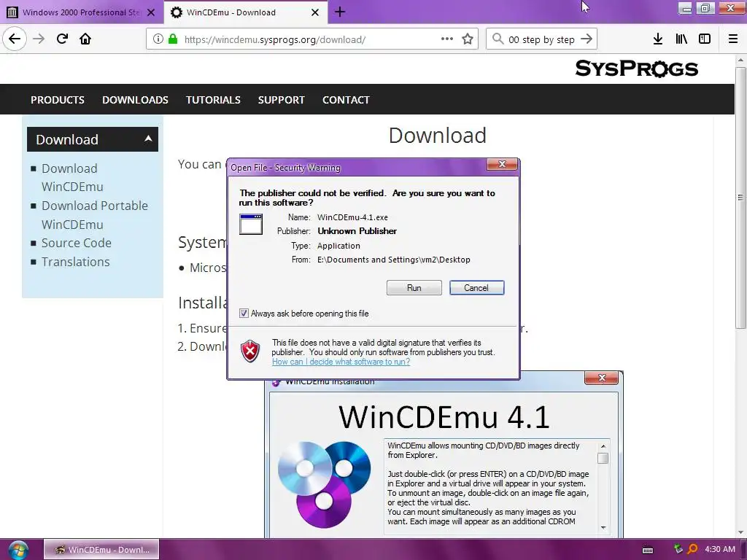Click the browser forward arrow
This screenshot has height=560, width=747.
click(x=39, y=39)
